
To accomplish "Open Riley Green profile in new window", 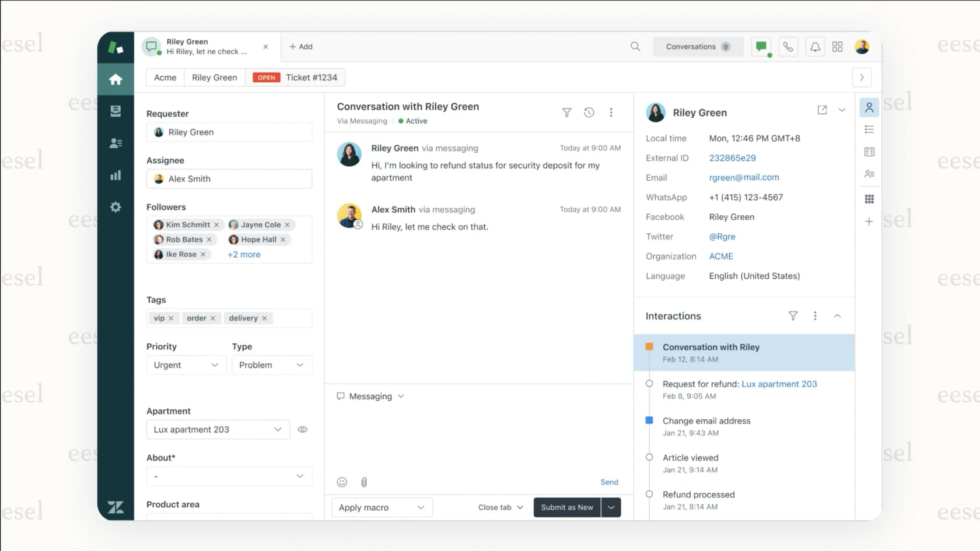I will click(x=822, y=110).
